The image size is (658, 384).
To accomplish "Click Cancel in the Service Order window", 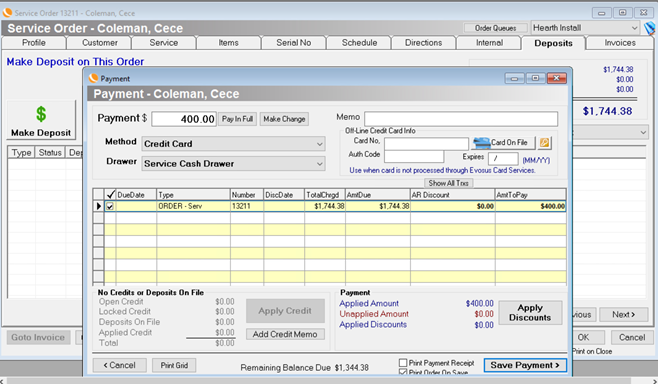I will pos(632,337).
